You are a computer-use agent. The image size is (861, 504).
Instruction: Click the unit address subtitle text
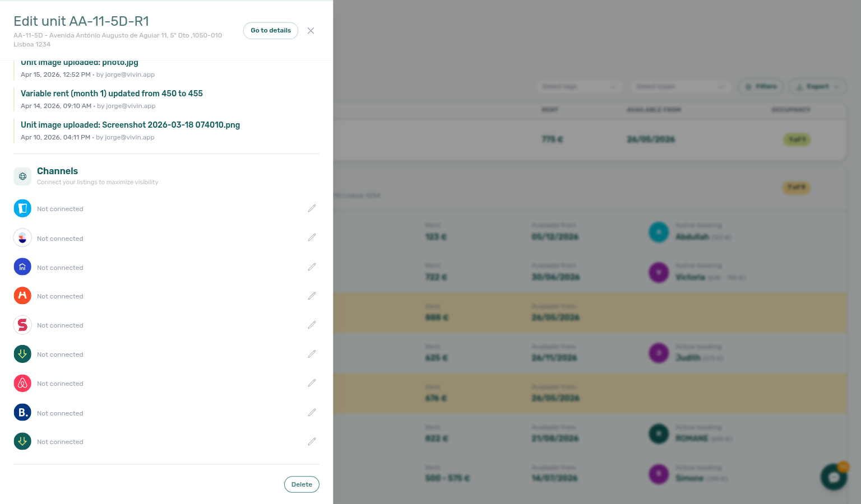[x=118, y=40]
